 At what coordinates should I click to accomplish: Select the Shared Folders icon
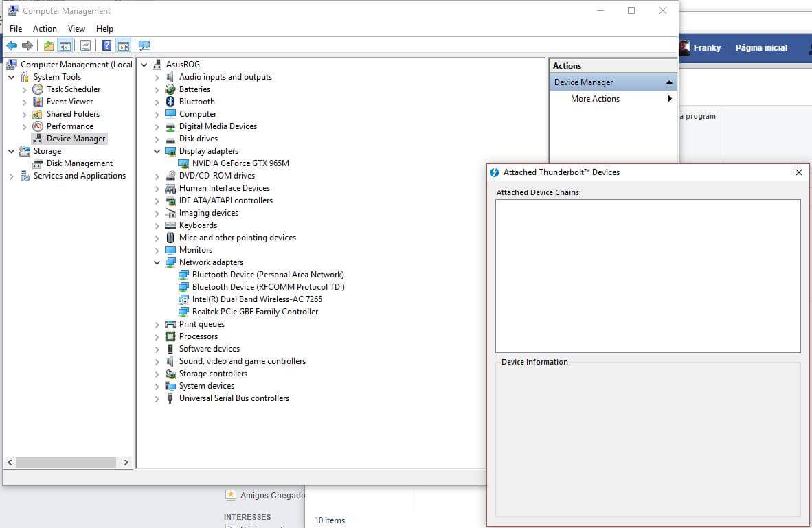pos(37,114)
